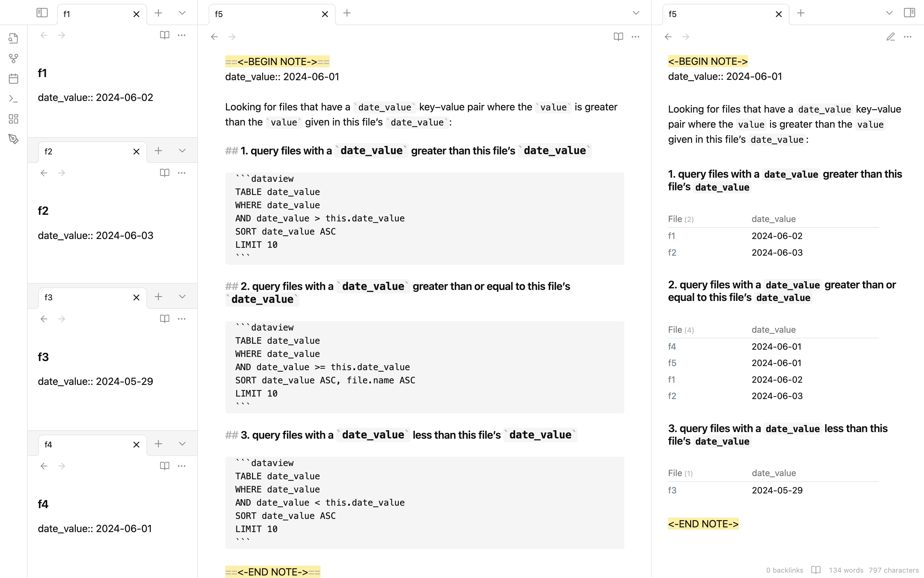924x578 pixels.
Task: Close the f1 tab
Action: pos(136,14)
